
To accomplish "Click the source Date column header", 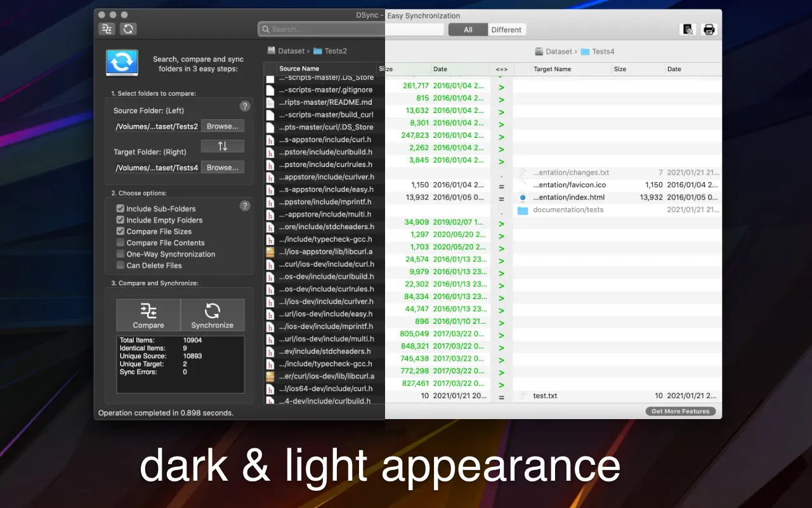I will 461,69.
